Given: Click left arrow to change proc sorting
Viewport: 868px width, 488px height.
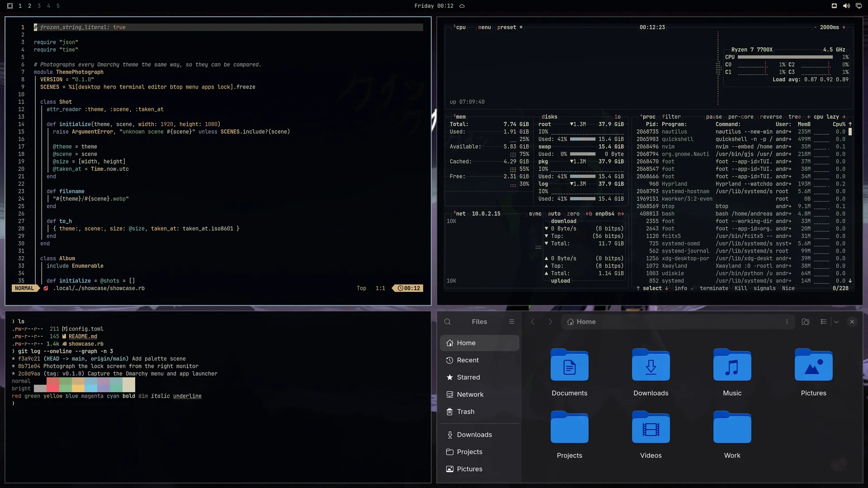Looking at the screenshot, I should click(x=809, y=117).
